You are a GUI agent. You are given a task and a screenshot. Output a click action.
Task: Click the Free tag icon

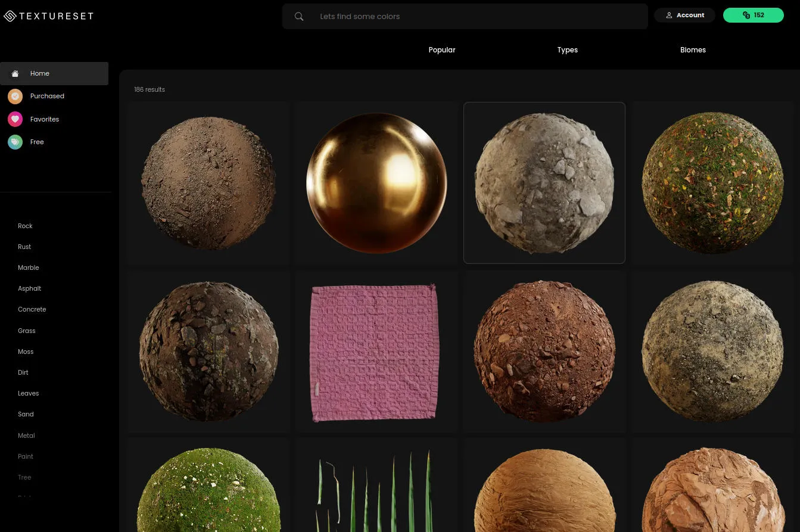point(15,142)
